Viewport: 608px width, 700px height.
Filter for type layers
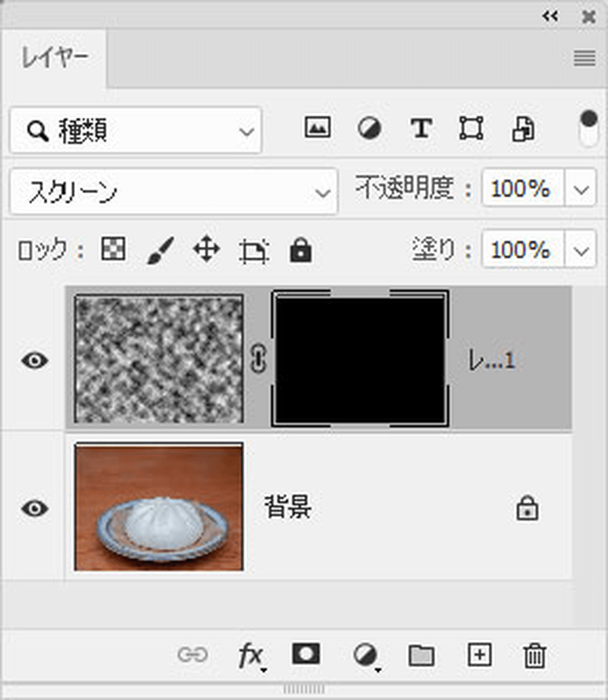coord(421,128)
